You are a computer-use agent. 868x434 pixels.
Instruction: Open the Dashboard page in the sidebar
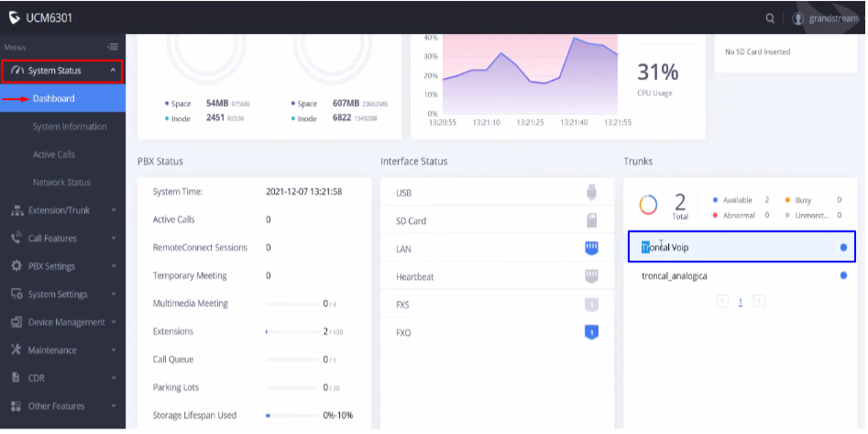click(x=62, y=99)
